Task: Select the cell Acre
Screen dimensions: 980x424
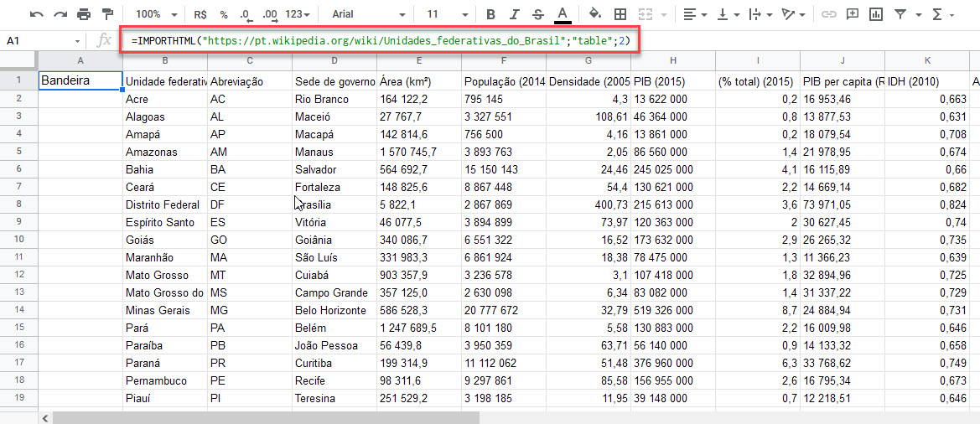Action: 165,99
